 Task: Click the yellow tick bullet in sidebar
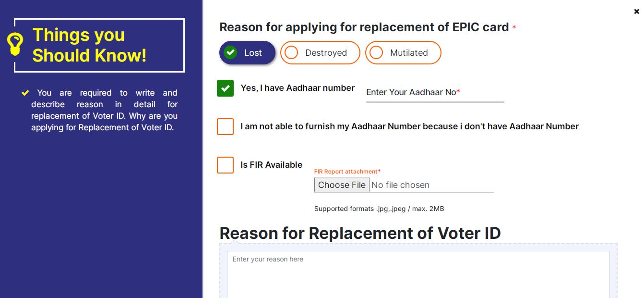click(25, 93)
